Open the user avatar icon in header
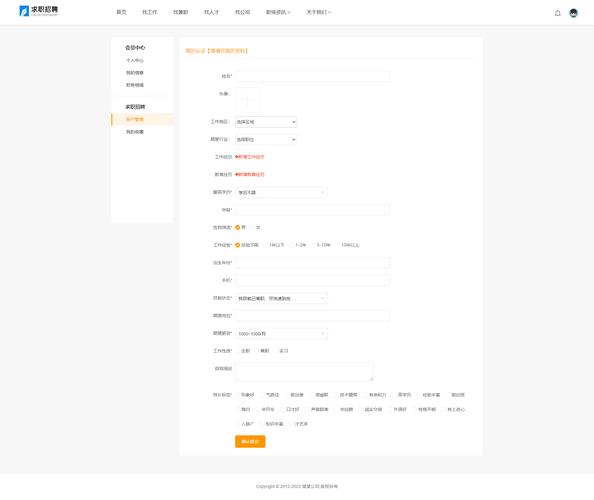 pyautogui.click(x=574, y=13)
